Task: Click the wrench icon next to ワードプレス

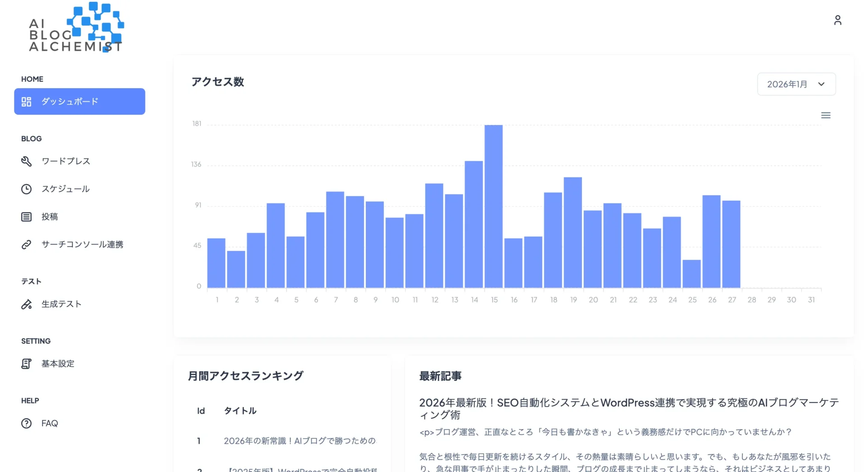Action: point(26,161)
